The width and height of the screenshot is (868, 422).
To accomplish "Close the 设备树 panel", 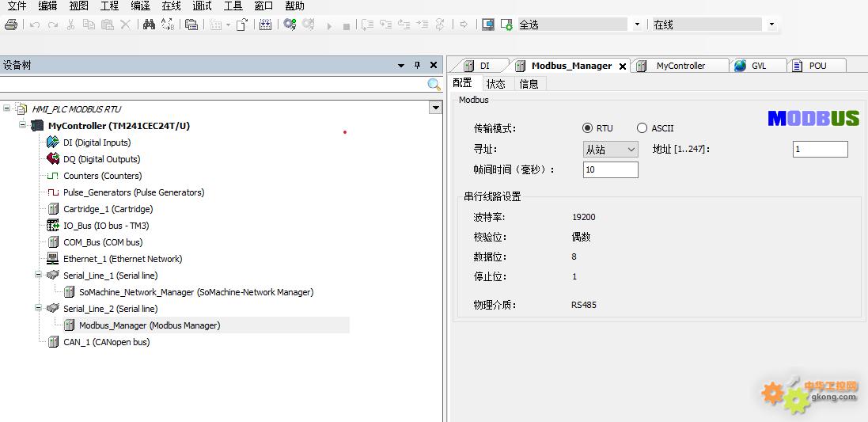I will pyautogui.click(x=434, y=66).
